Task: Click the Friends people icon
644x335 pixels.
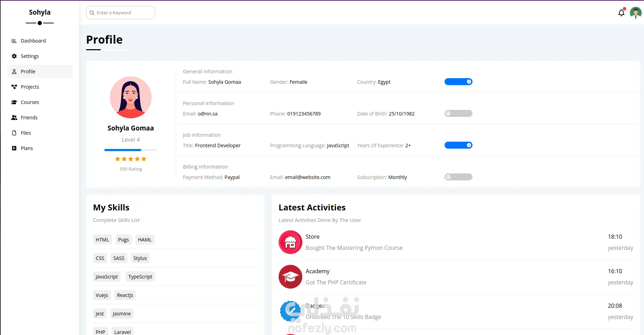Action: pos(14,118)
